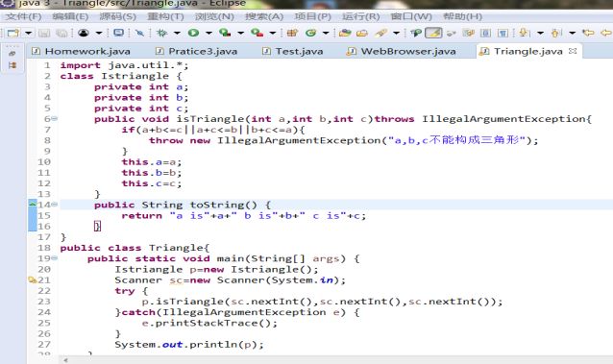Open the 源码(S) menu
Screen dimensions: 613x364
tap(117, 16)
